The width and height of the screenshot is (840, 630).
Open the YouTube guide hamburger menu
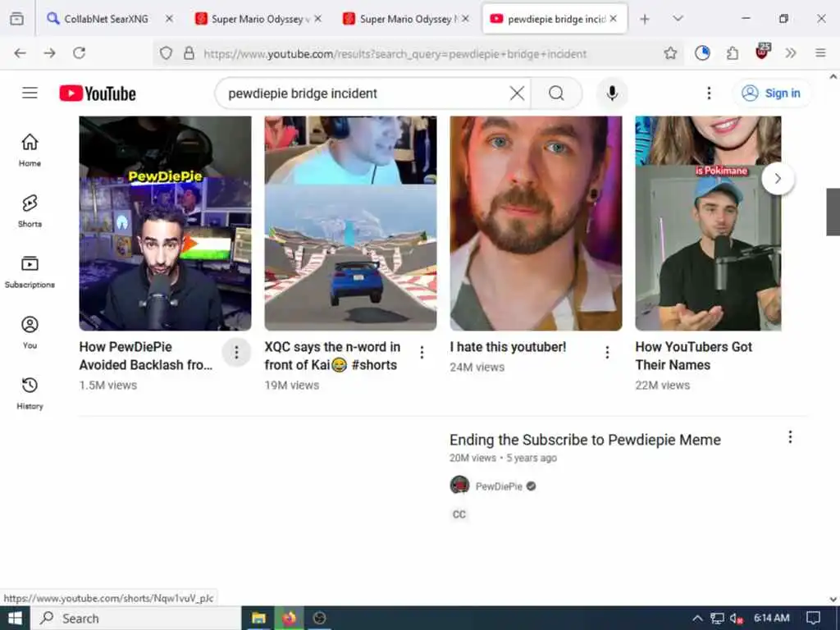30,94
